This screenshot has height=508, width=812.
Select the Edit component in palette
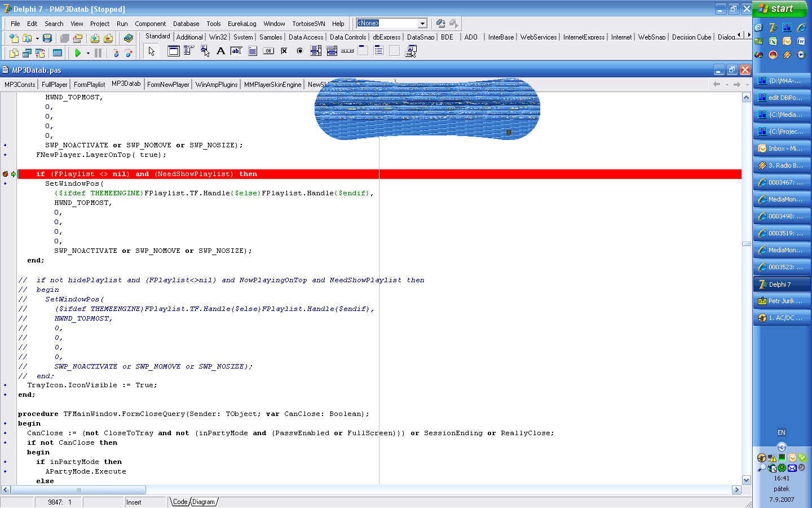point(236,51)
